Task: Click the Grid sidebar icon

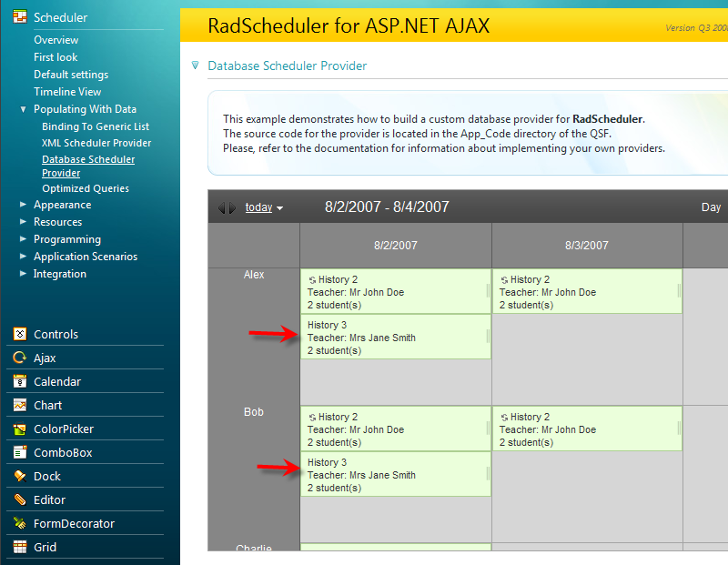Action: tap(19, 547)
